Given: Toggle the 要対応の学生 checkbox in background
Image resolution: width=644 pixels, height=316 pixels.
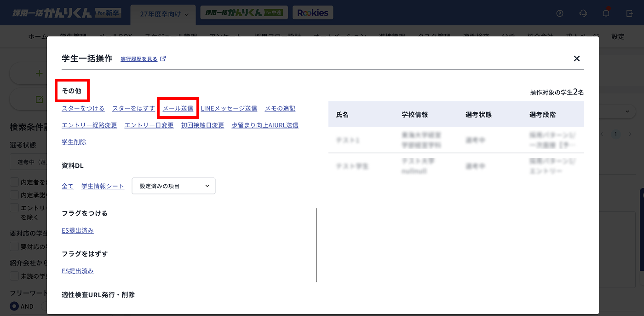Looking at the screenshot, I should click(x=14, y=246).
